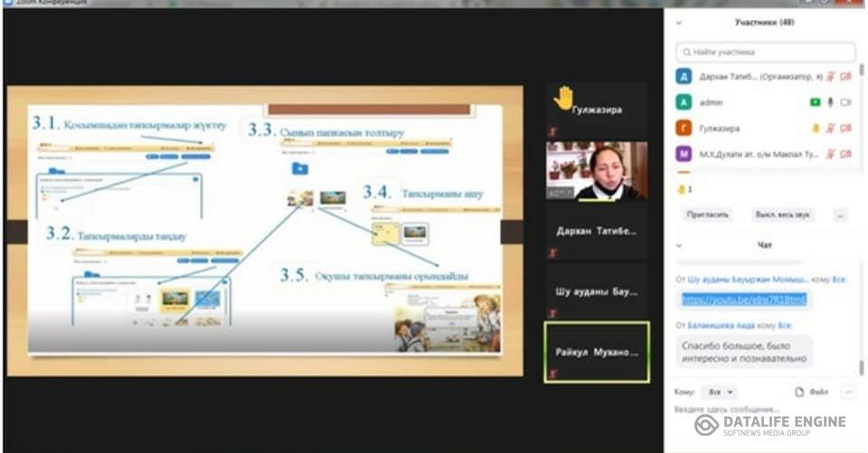Toggle the М.Х.Дулати participant's muted microphone
The height and width of the screenshot is (453, 868).
pos(830,154)
